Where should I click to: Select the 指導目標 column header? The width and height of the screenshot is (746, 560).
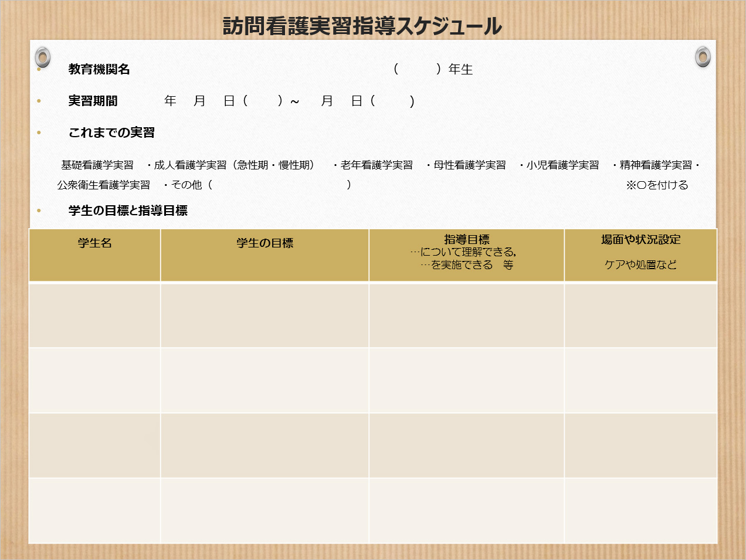(x=467, y=239)
